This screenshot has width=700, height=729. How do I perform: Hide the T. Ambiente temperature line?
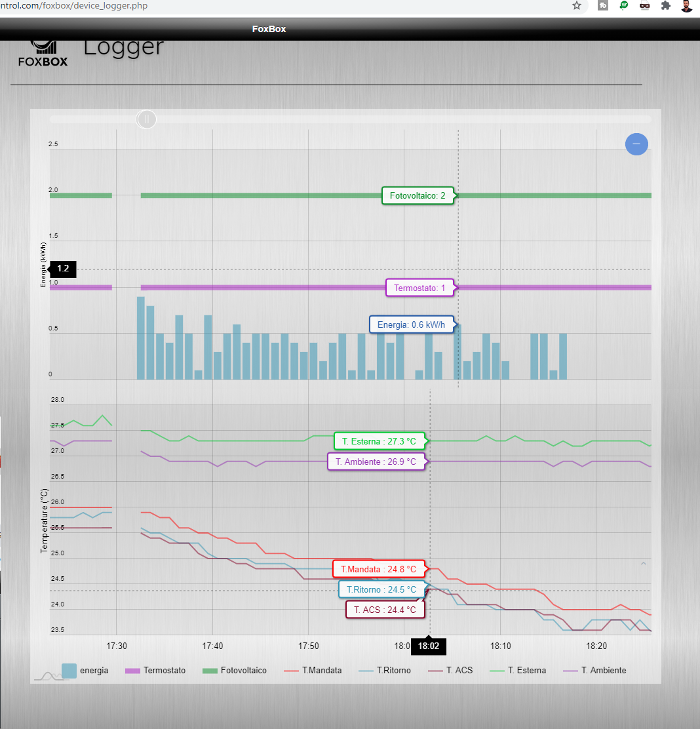coord(604,670)
